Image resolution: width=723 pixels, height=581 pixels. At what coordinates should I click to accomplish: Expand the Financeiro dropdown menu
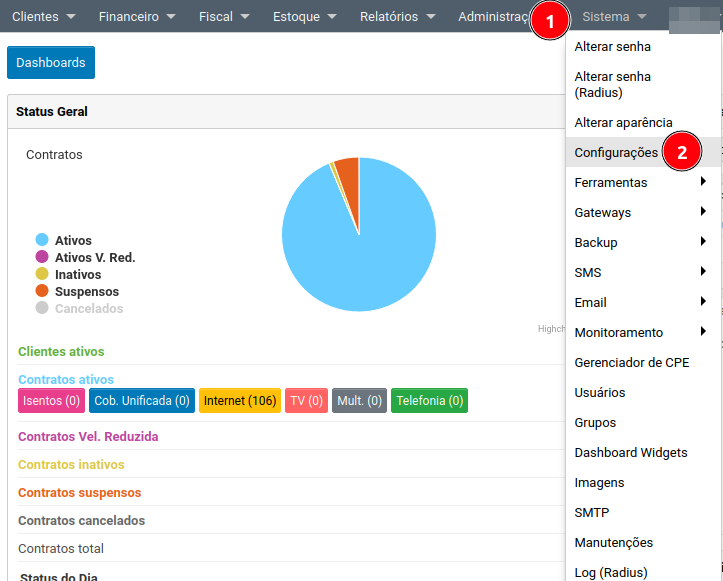139,16
